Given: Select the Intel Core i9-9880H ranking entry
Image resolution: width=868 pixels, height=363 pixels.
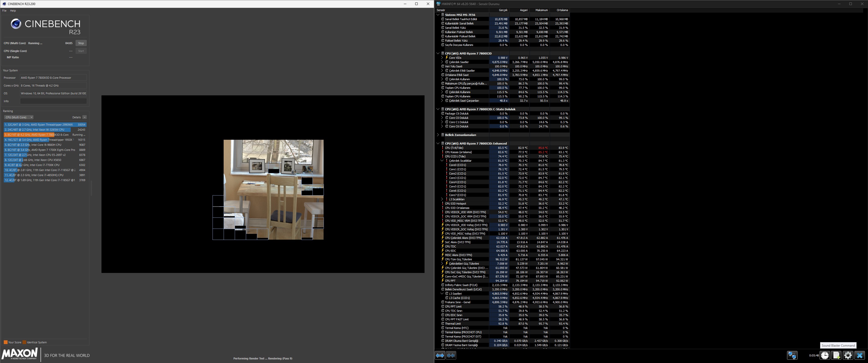Looking at the screenshot, I should pos(45,145).
